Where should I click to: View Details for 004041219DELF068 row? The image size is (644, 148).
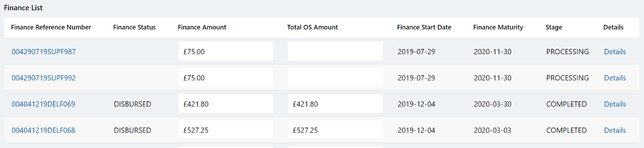pyautogui.click(x=615, y=130)
